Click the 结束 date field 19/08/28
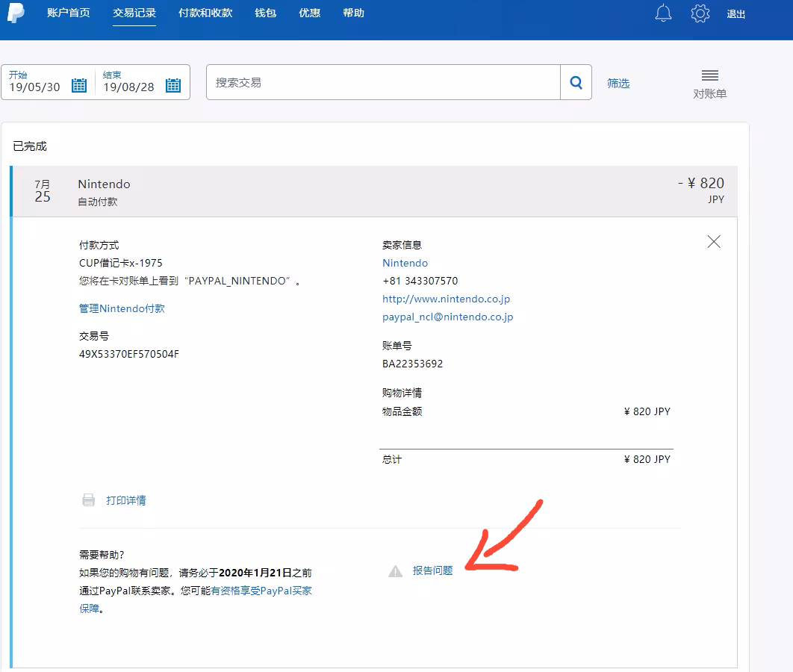Image resolution: width=793 pixels, height=672 pixels. tap(128, 87)
